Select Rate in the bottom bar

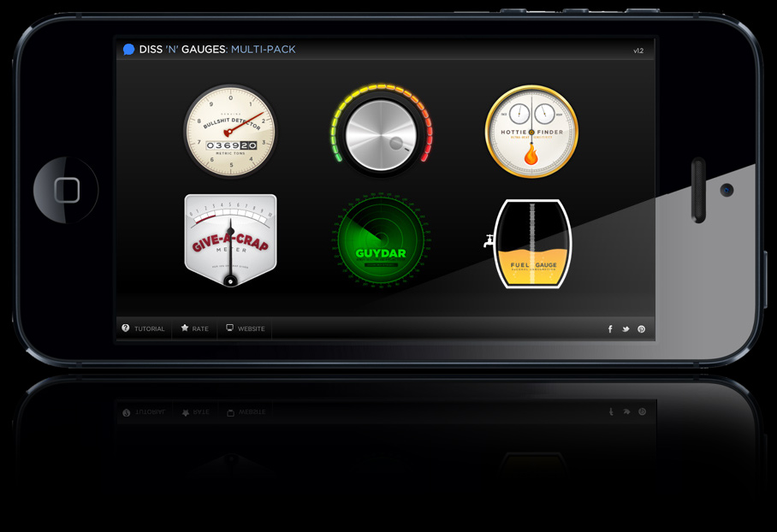pos(200,329)
